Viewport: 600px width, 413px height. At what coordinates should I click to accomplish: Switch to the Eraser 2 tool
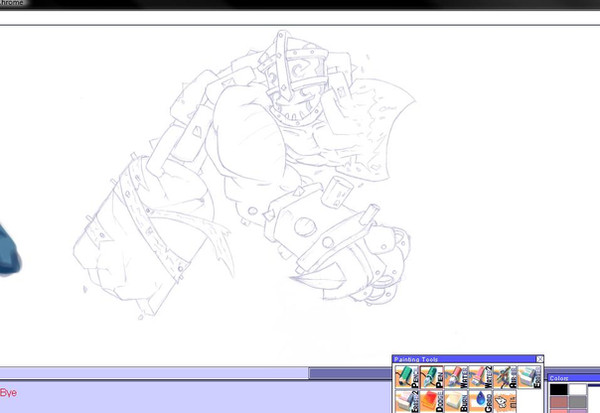407,402
